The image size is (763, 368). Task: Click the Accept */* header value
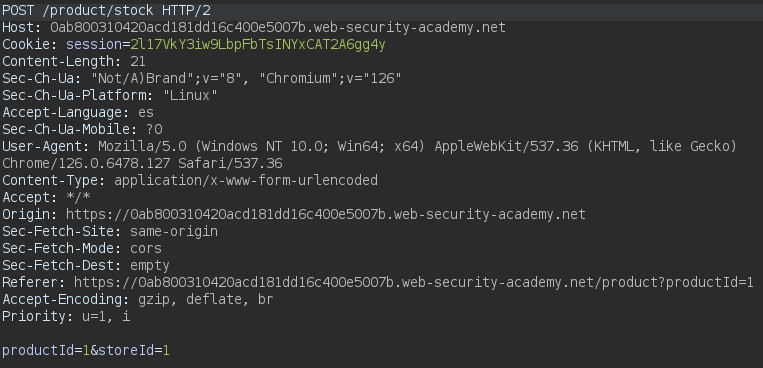coord(78,198)
